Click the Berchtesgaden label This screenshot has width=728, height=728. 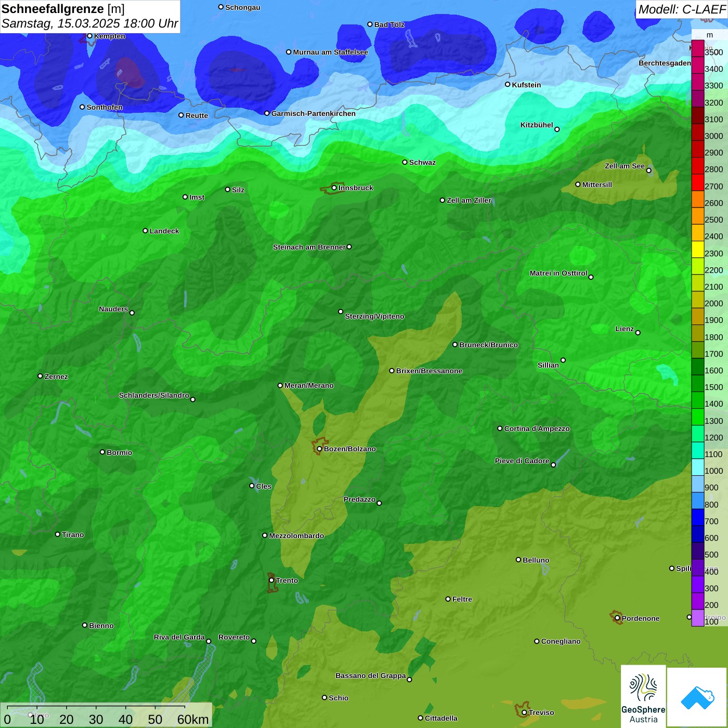[665, 63]
